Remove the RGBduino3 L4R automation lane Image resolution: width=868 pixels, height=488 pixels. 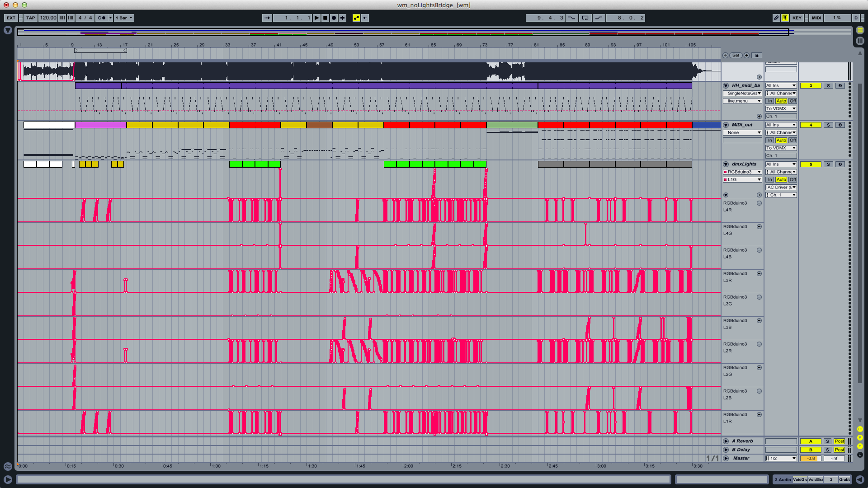pos(759,203)
